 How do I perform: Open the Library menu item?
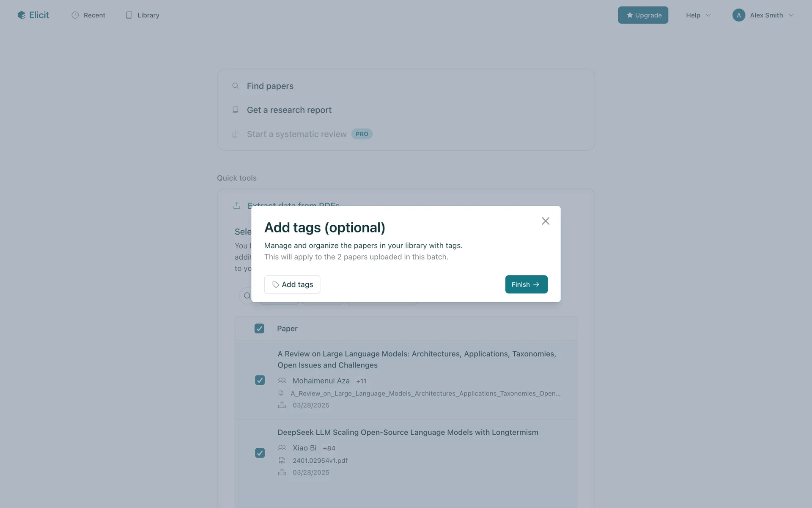pyautogui.click(x=148, y=15)
